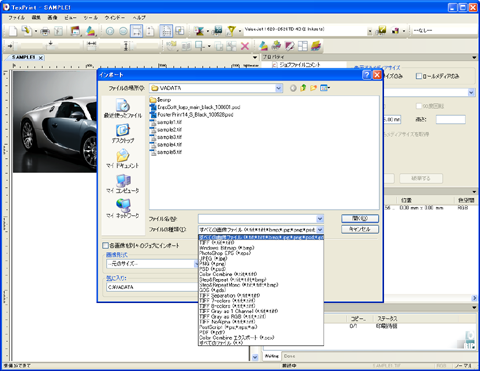480x371 pixels.
Task: Click the car image preview on canvas
Action: 55,122
